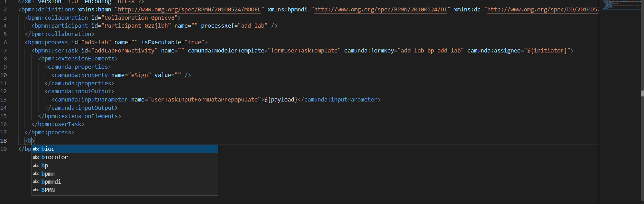
Task: Choose the 'bpmn' completion entry
Action: tap(125, 174)
